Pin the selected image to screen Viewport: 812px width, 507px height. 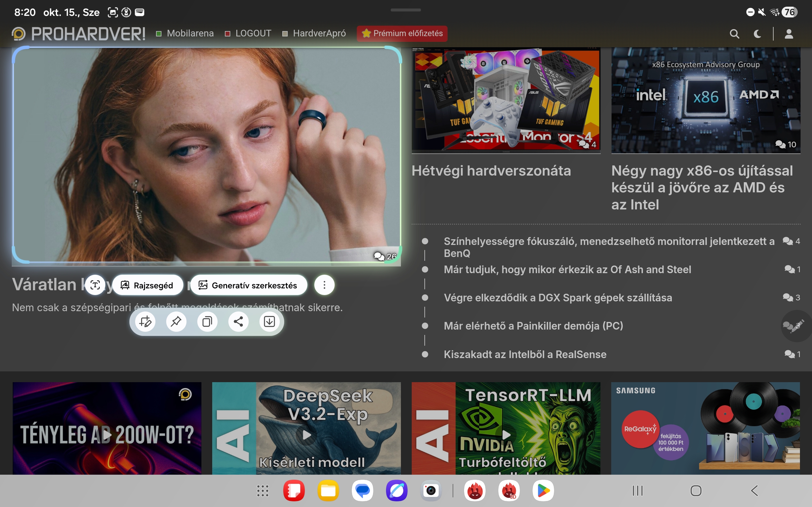176,322
